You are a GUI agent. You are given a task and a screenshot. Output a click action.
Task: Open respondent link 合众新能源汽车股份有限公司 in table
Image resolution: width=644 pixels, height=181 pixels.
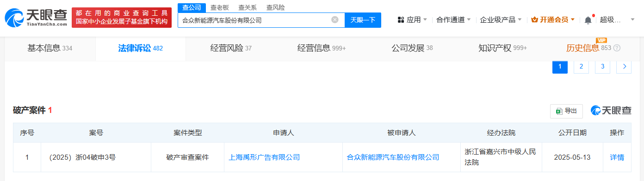click(x=393, y=157)
